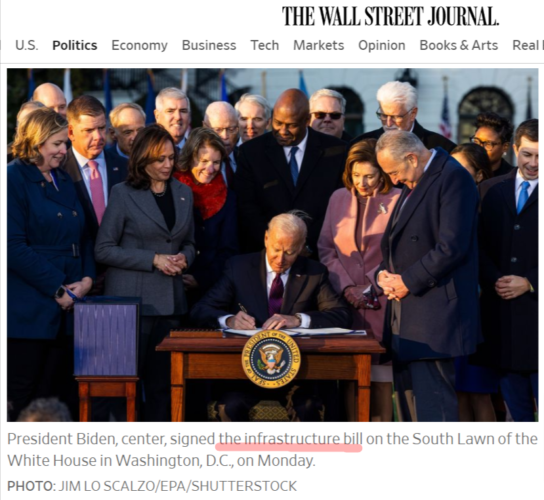Navigate to the Markets section

[318, 45]
